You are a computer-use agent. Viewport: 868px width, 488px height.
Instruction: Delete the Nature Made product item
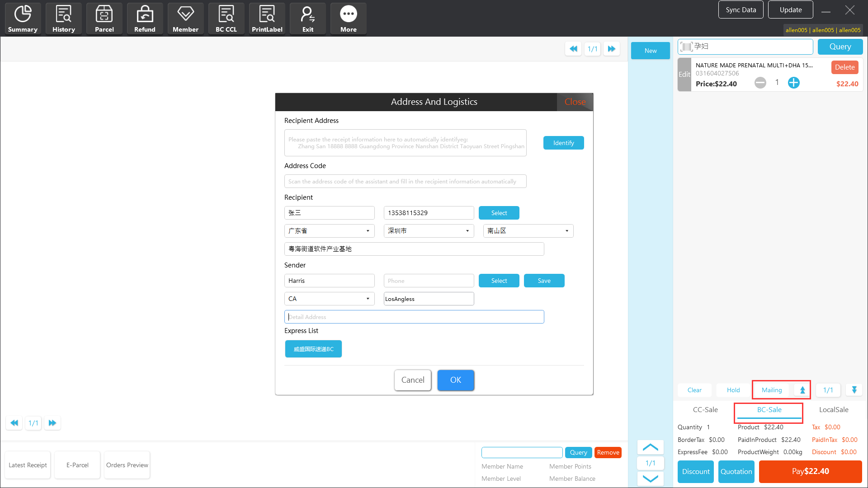pos(844,67)
